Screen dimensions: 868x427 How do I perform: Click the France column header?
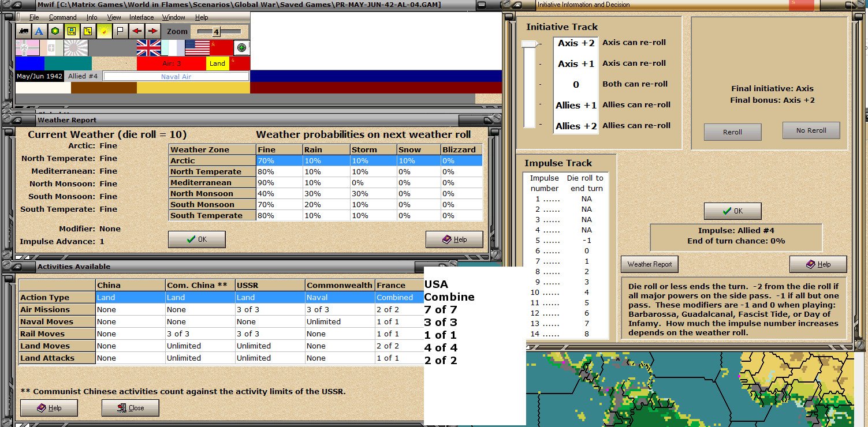[x=400, y=285]
